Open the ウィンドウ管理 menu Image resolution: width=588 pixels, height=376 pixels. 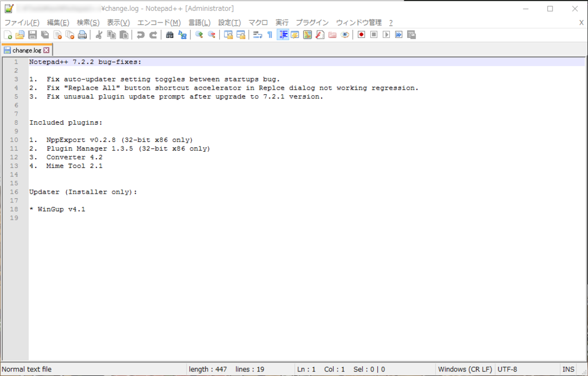pyautogui.click(x=358, y=22)
